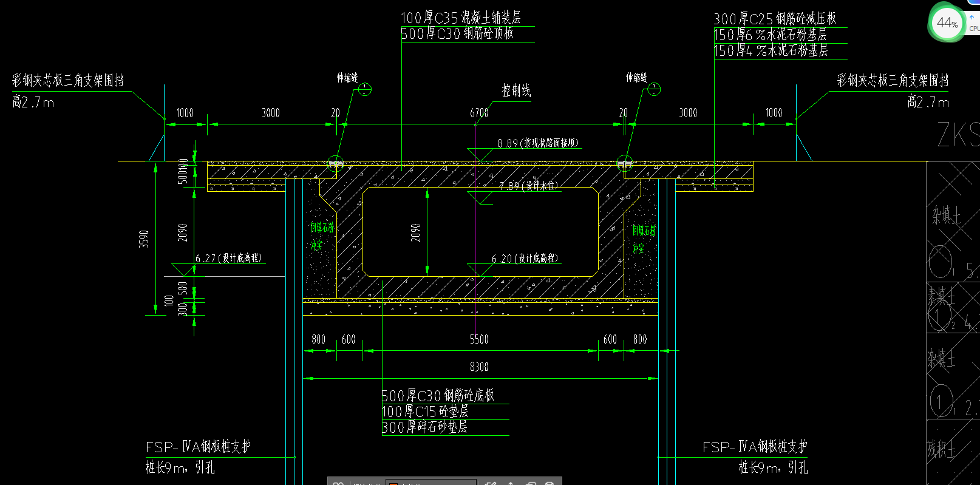
Task: Click the right "FSP-IVA钢板桩支护" label
Action: [755, 447]
